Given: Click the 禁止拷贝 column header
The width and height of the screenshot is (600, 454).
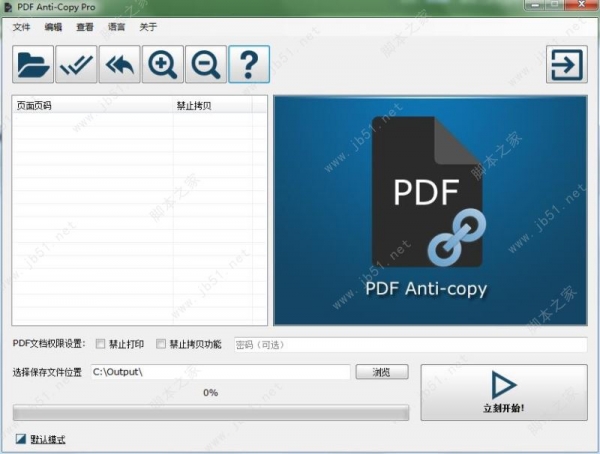Looking at the screenshot, I should [x=213, y=105].
